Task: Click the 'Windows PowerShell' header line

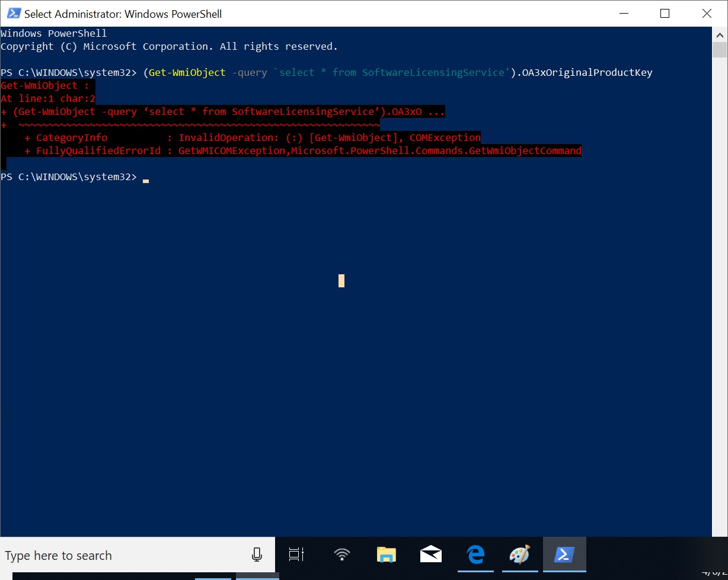Action: point(54,33)
